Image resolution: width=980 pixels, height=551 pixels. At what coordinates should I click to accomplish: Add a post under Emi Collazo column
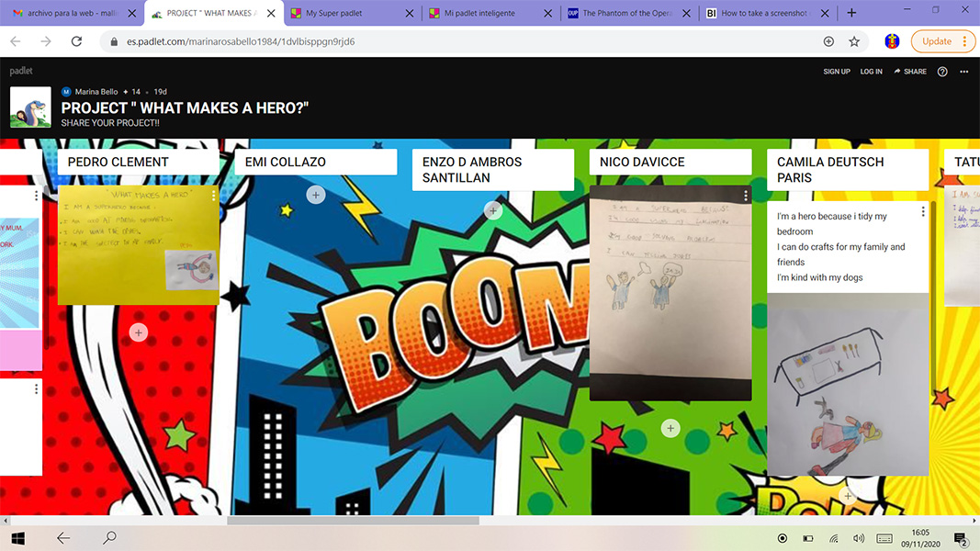pyautogui.click(x=316, y=195)
